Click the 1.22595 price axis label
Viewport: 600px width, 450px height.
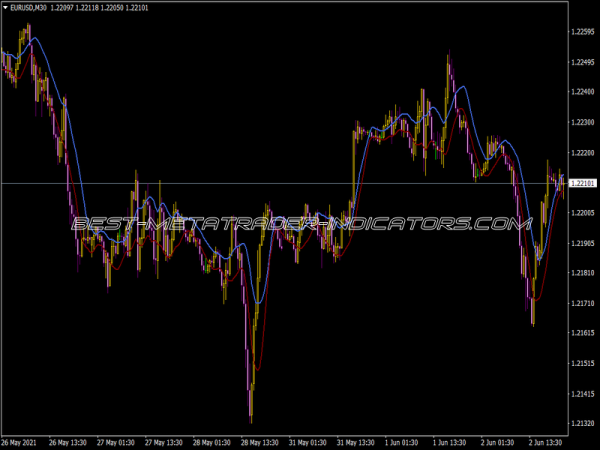(581, 32)
